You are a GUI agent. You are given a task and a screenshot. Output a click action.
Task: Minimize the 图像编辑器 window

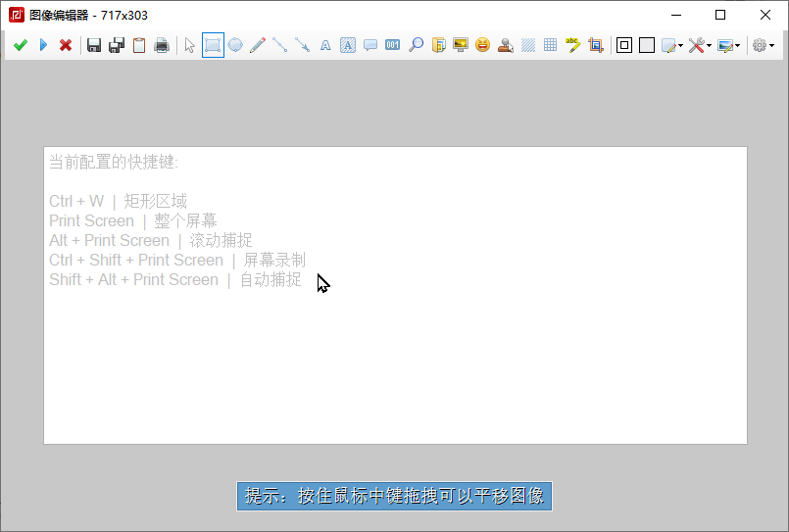(676, 15)
